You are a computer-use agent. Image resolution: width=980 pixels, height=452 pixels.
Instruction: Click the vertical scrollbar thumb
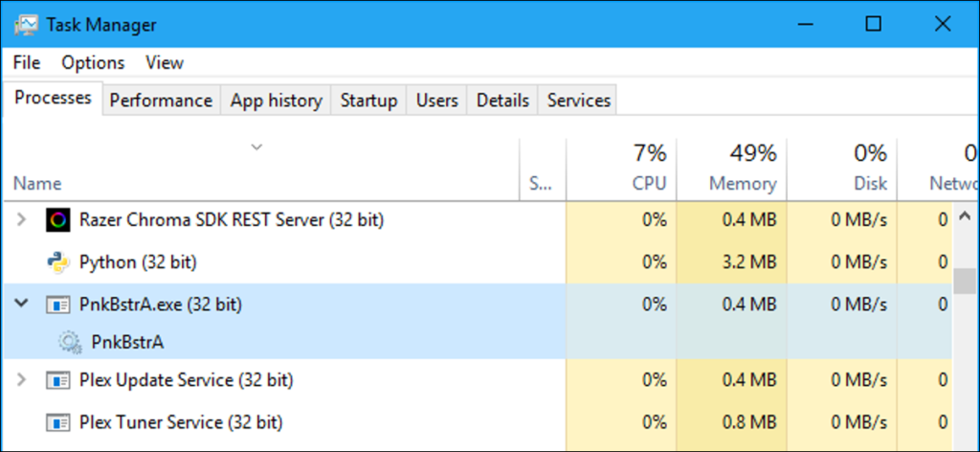966,281
